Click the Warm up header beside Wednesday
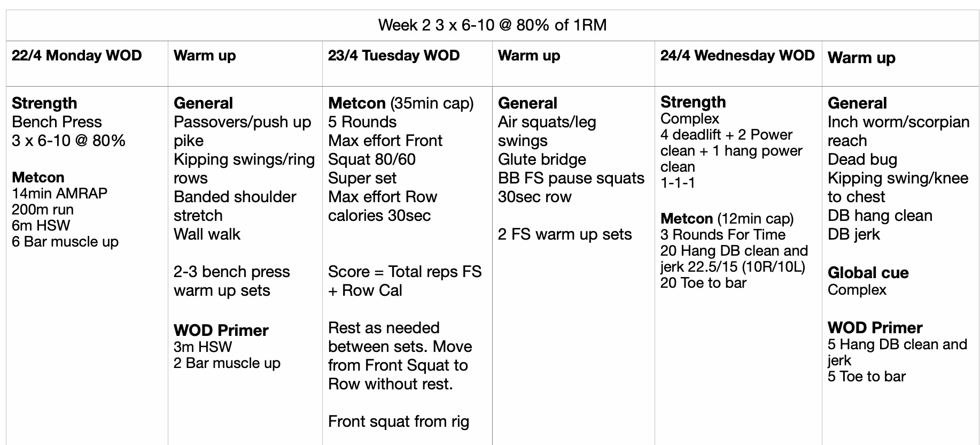The image size is (980, 445). [861, 58]
